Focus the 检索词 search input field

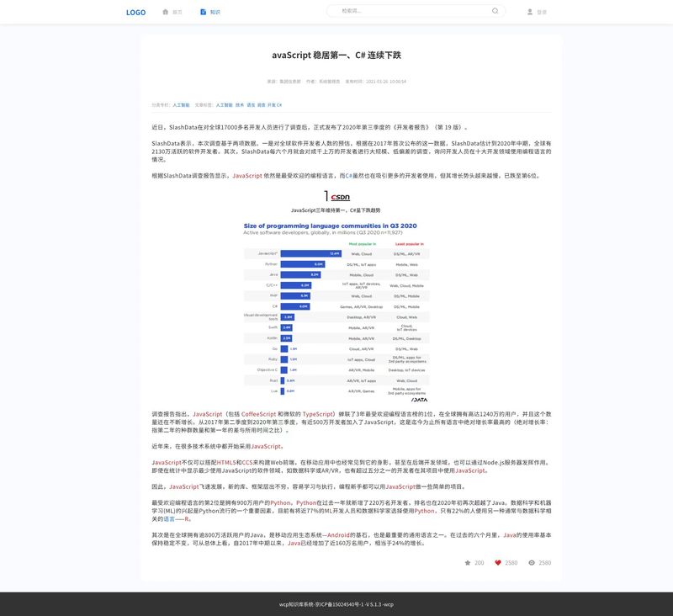(416, 11)
